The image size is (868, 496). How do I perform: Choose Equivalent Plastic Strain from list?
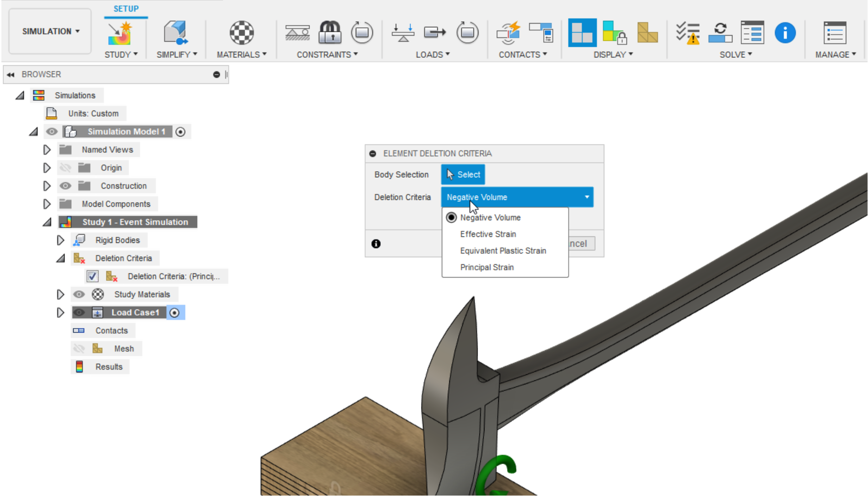(503, 251)
